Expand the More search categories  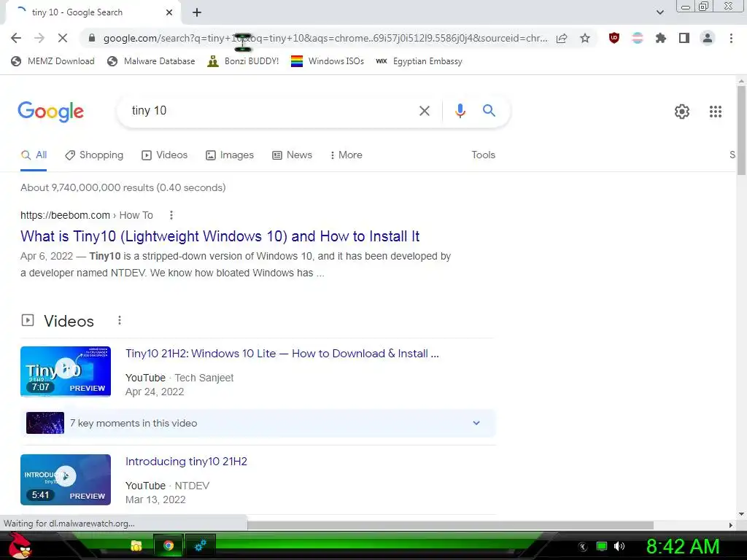tap(346, 155)
